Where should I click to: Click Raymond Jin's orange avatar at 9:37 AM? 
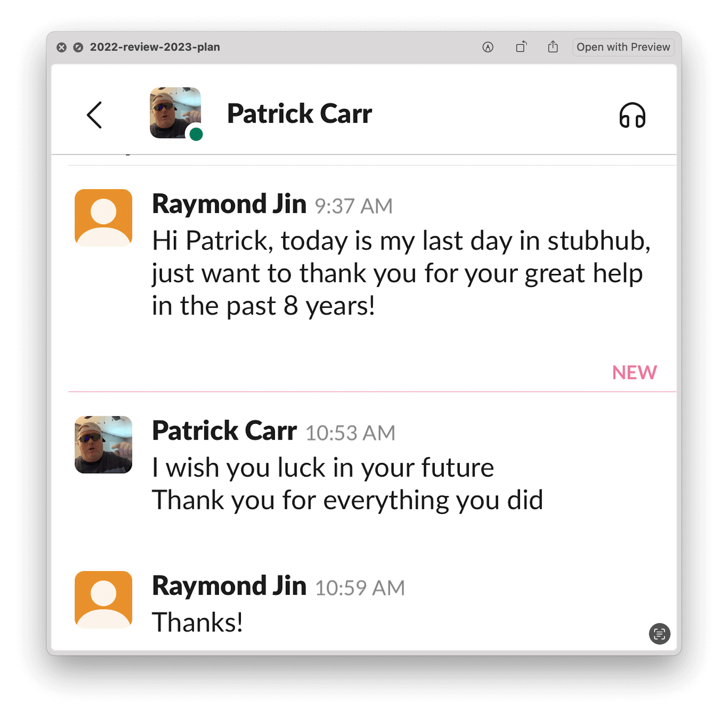tap(104, 218)
